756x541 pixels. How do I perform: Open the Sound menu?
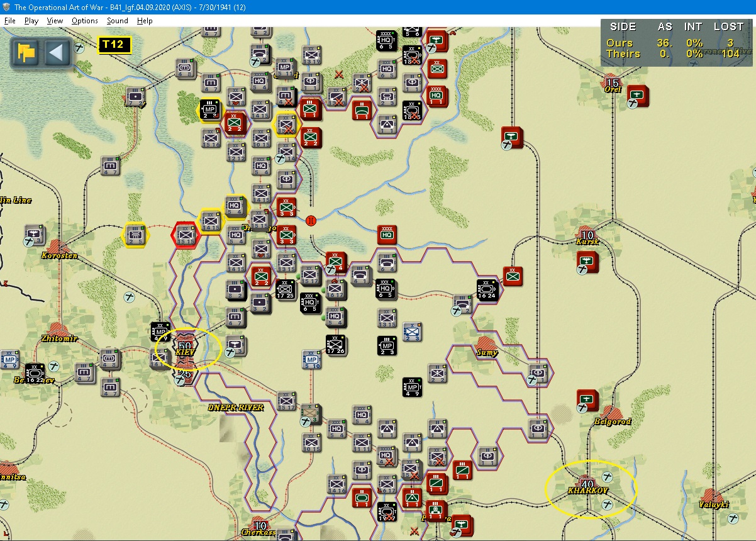tap(118, 21)
